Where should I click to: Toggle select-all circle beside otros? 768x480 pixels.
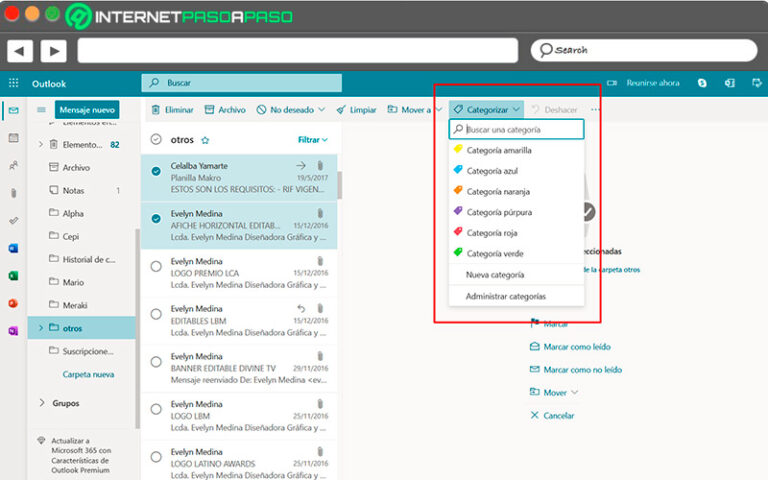(156, 140)
